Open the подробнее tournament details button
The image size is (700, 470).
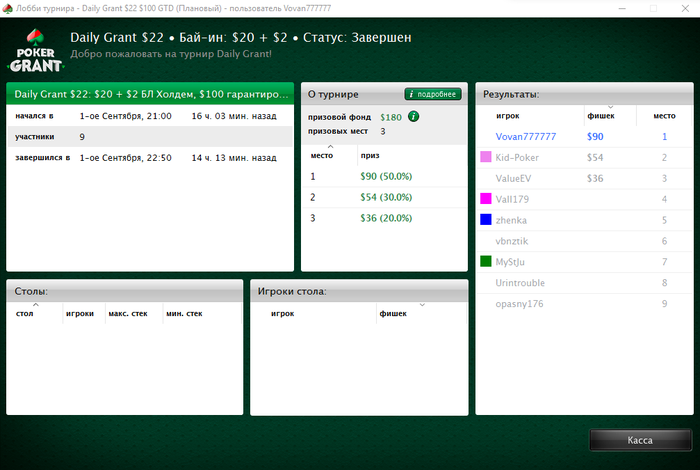(x=433, y=94)
